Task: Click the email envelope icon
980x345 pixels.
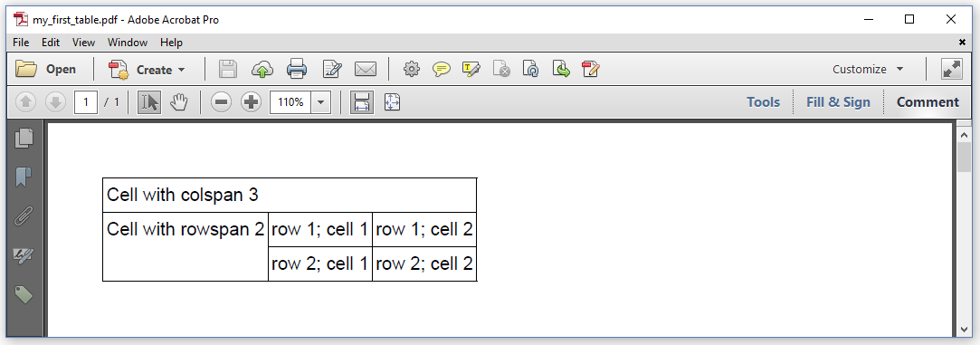Action: 365,69
